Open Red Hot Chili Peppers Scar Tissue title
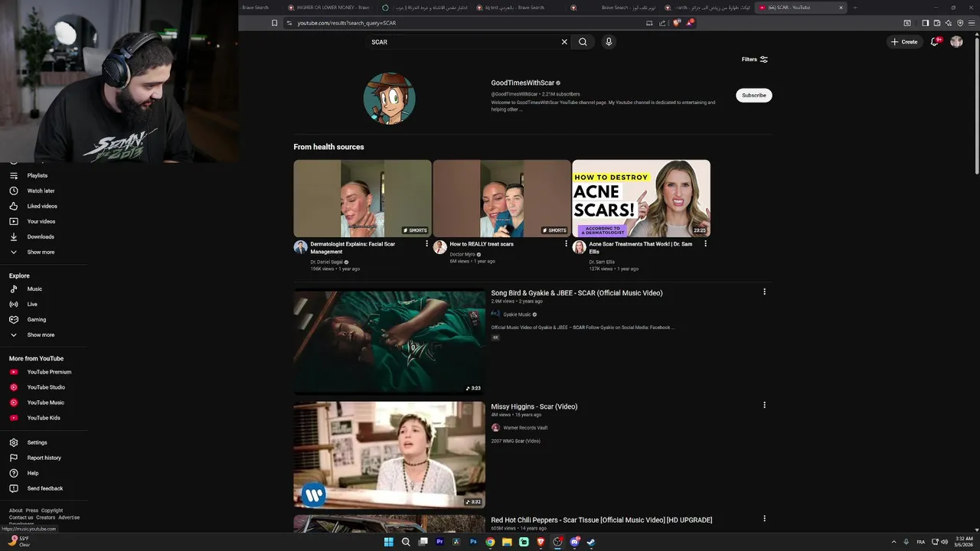The height and width of the screenshot is (551, 980). [x=602, y=520]
